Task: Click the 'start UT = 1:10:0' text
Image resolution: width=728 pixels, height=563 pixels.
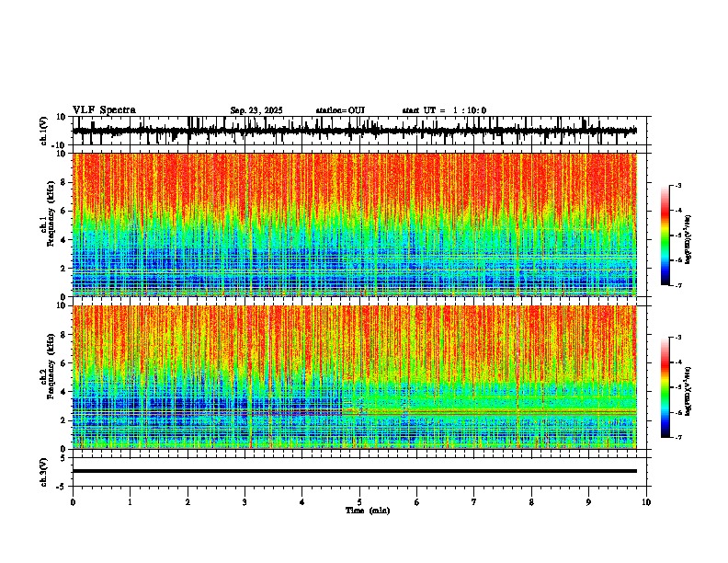Action: coord(444,110)
